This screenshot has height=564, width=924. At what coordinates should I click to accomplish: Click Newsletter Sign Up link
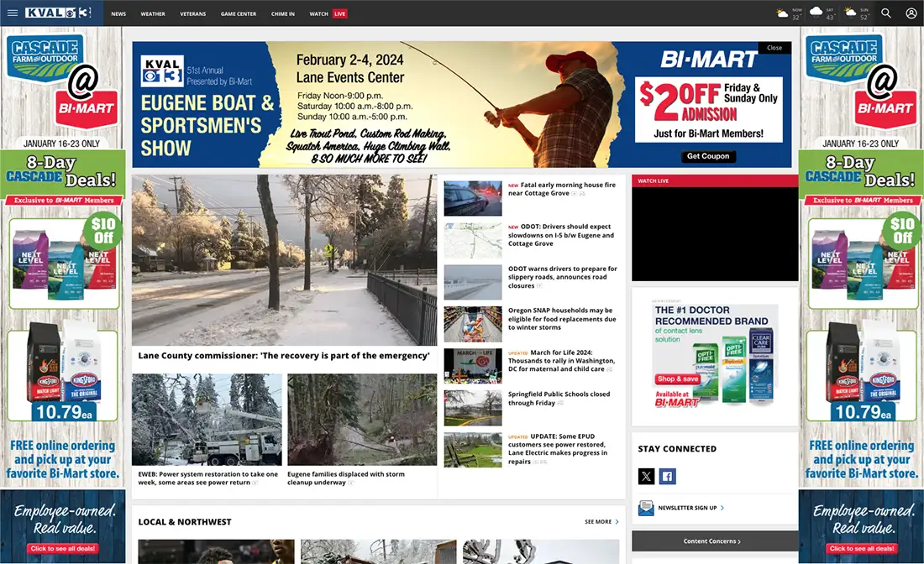point(687,508)
